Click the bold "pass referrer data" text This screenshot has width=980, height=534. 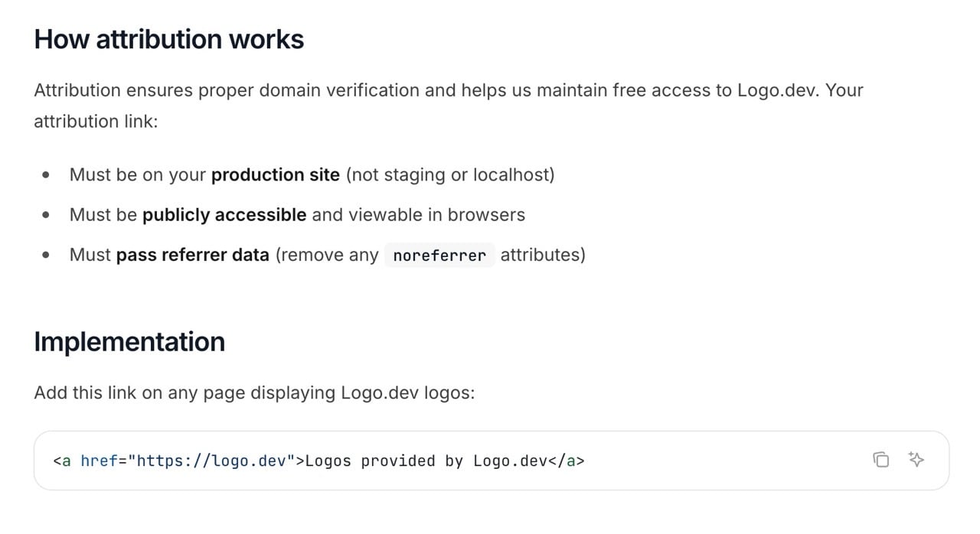click(192, 255)
